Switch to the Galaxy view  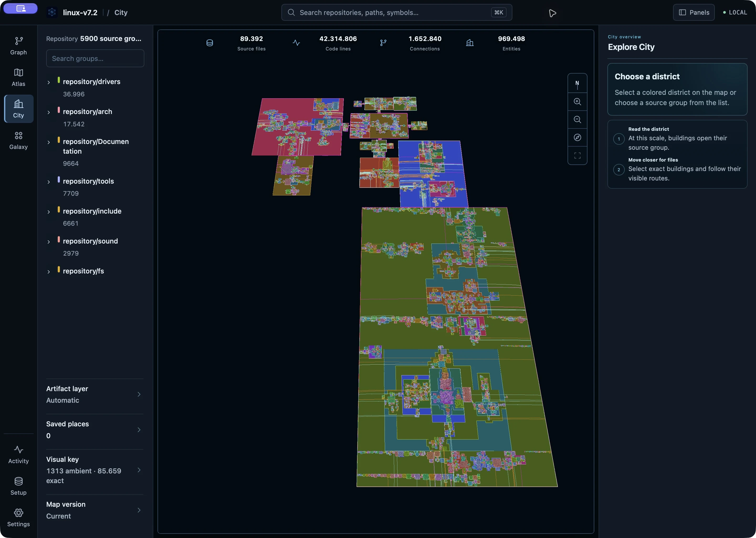[x=19, y=141]
